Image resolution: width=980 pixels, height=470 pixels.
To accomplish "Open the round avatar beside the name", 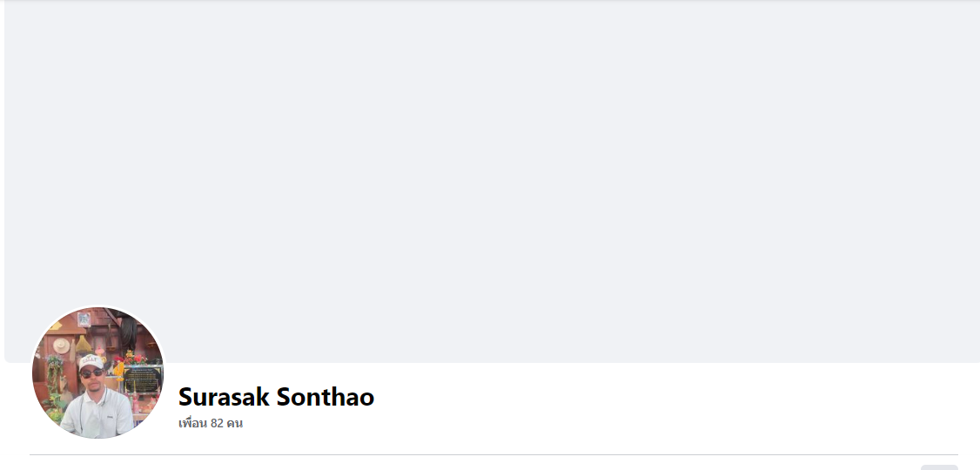I will (x=97, y=373).
